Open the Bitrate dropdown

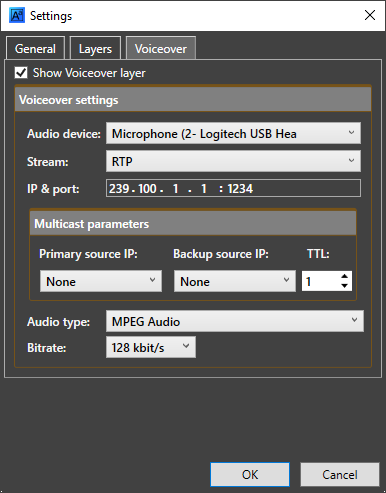[x=151, y=347]
